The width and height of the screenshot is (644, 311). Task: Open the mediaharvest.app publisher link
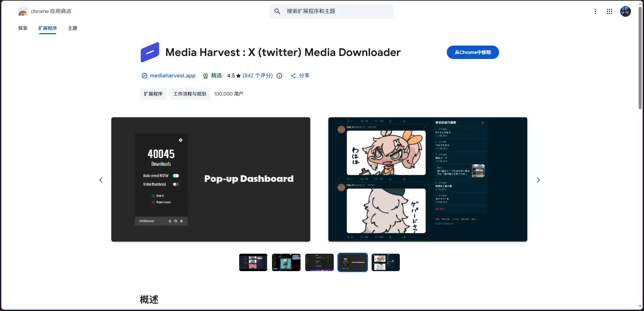coord(173,76)
